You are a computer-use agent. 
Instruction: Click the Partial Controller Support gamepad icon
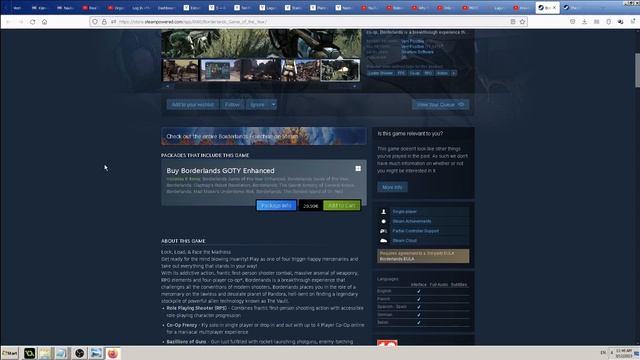coord(383,231)
